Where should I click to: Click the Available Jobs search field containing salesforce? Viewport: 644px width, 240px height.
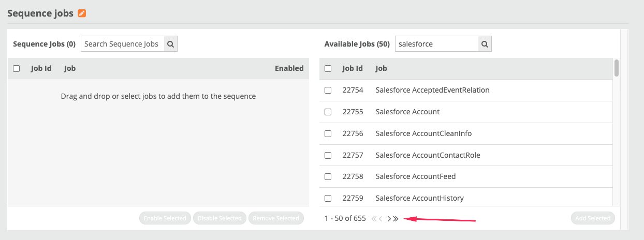pos(437,44)
